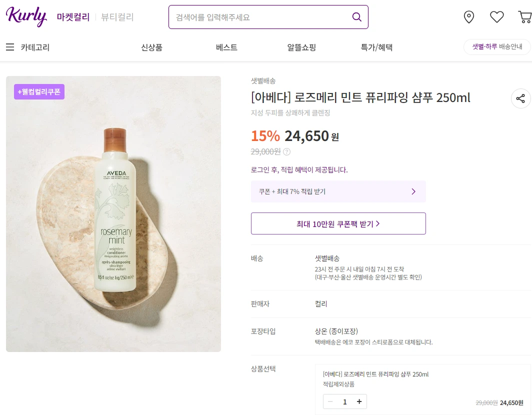Switch to the 뷰티컬리 tab
Viewport: 532px width, 415px height.
[x=117, y=17]
